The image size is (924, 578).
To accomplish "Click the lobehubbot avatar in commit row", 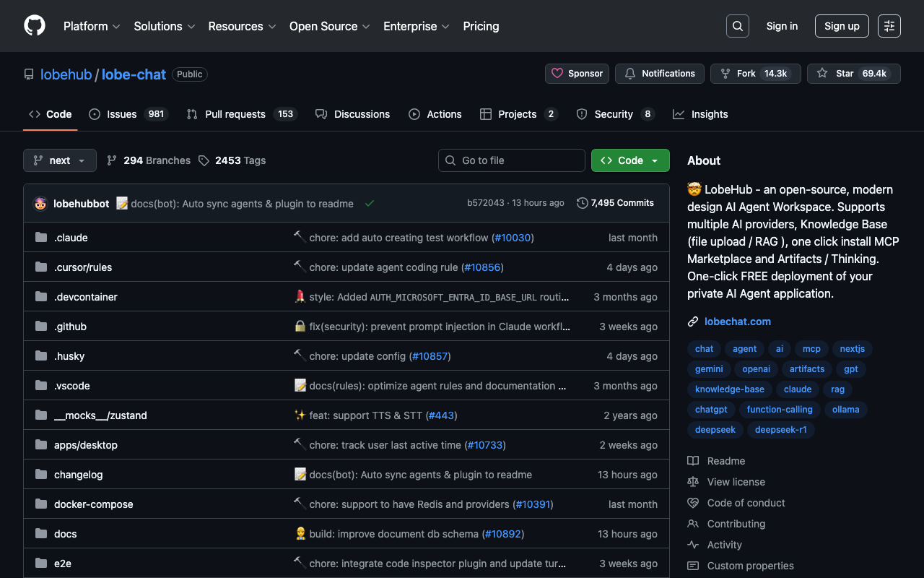I will click(40, 204).
